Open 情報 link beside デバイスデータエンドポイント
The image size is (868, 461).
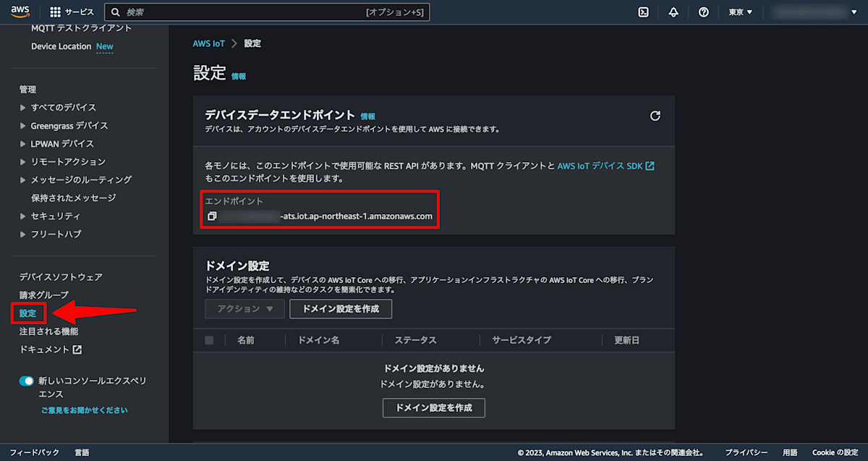click(367, 116)
